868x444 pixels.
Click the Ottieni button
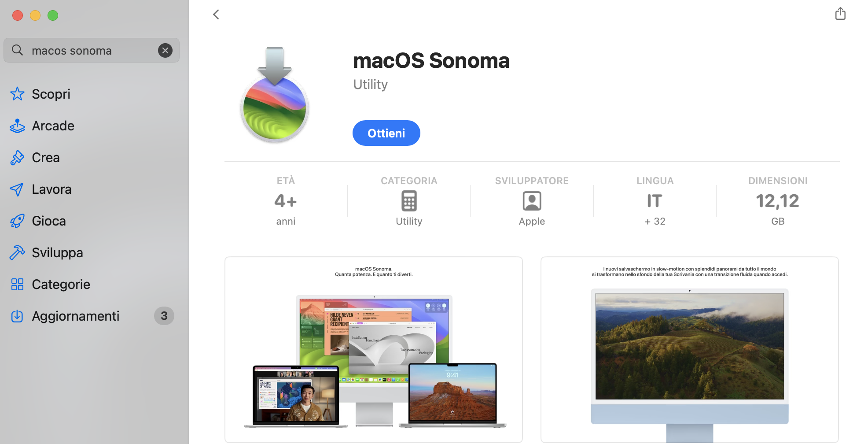(386, 133)
